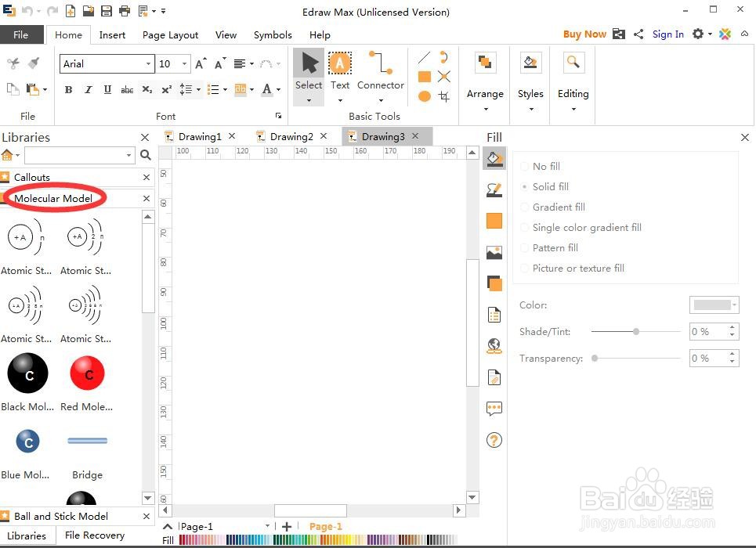Increase the Shade/Tint percentage stepper
The width and height of the screenshot is (756, 548).
[x=732, y=328]
